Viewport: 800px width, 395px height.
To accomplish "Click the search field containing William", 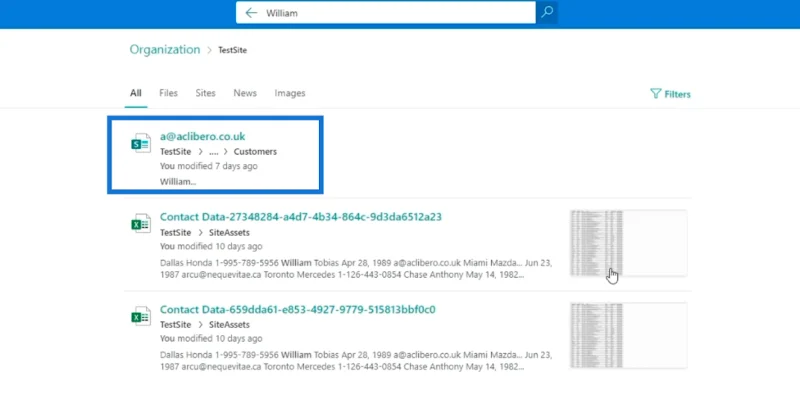I will click(386, 13).
